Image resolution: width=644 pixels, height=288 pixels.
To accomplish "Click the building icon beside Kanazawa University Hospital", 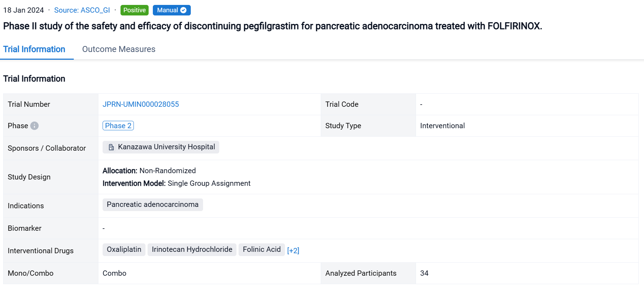I will (x=111, y=147).
